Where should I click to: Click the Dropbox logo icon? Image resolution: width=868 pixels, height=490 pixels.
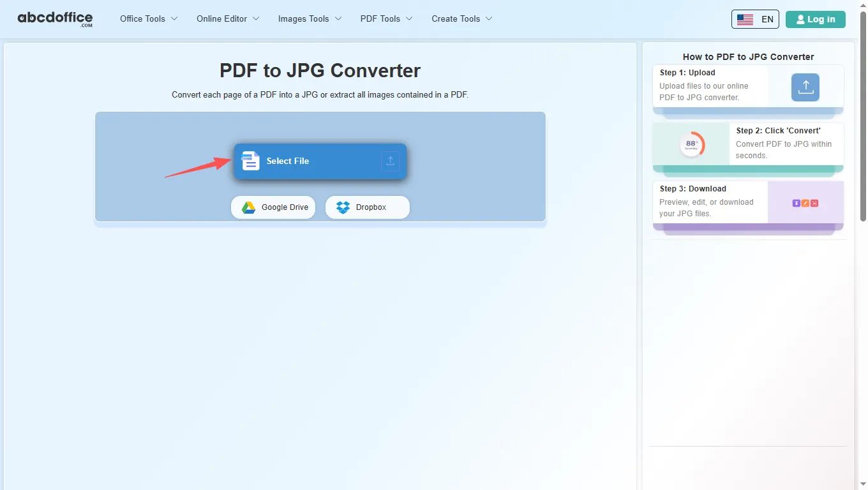click(343, 207)
